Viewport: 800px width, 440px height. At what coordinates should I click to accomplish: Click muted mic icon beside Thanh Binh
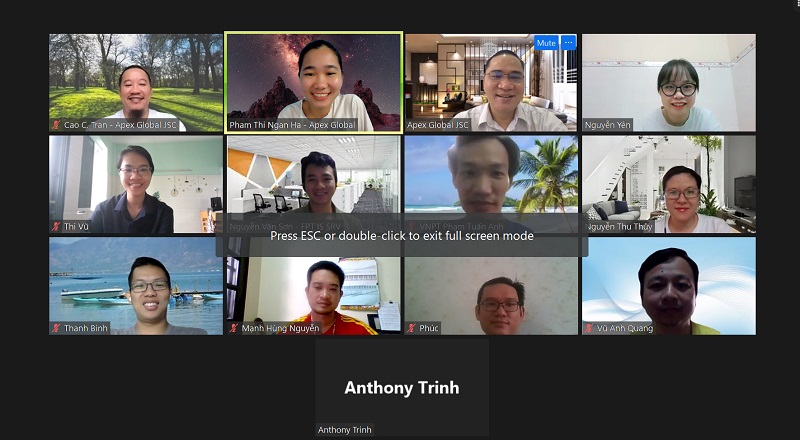(x=56, y=328)
